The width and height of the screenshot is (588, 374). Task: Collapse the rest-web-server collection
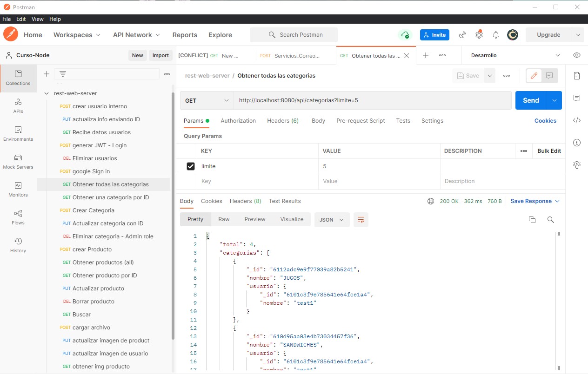pyautogui.click(x=47, y=93)
